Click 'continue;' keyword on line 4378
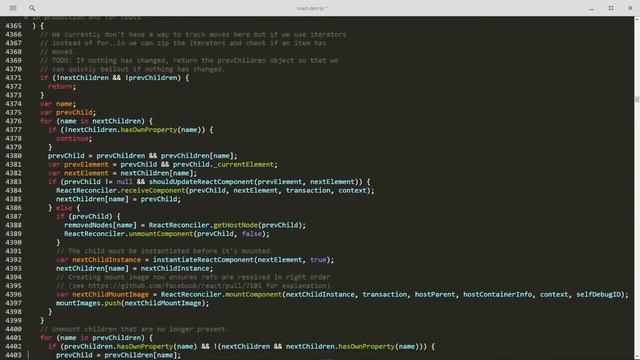Screen dimensions: 640x360 (x=74, y=138)
